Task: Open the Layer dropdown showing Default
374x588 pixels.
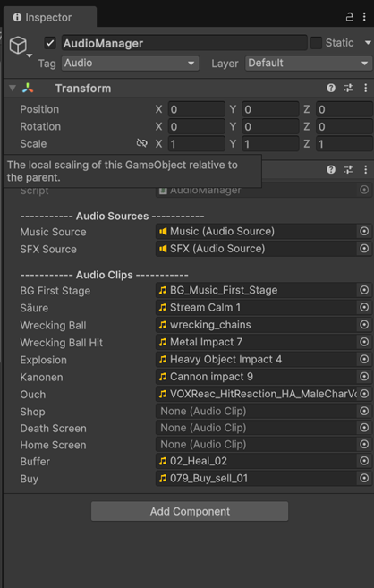Action: point(309,64)
